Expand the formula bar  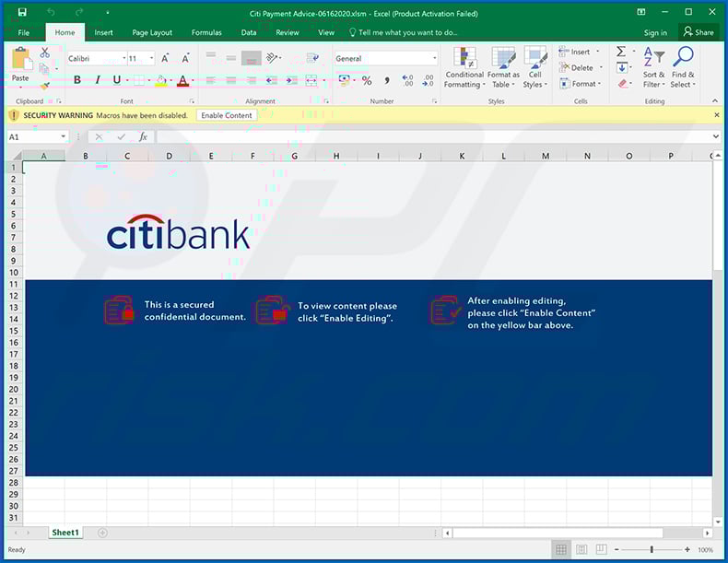tap(715, 137)
